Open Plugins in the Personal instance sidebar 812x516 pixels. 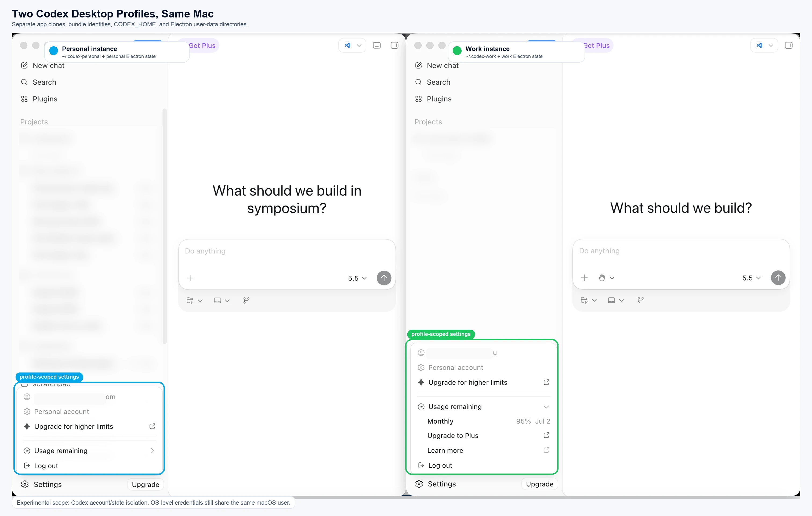tap(39, 99)
